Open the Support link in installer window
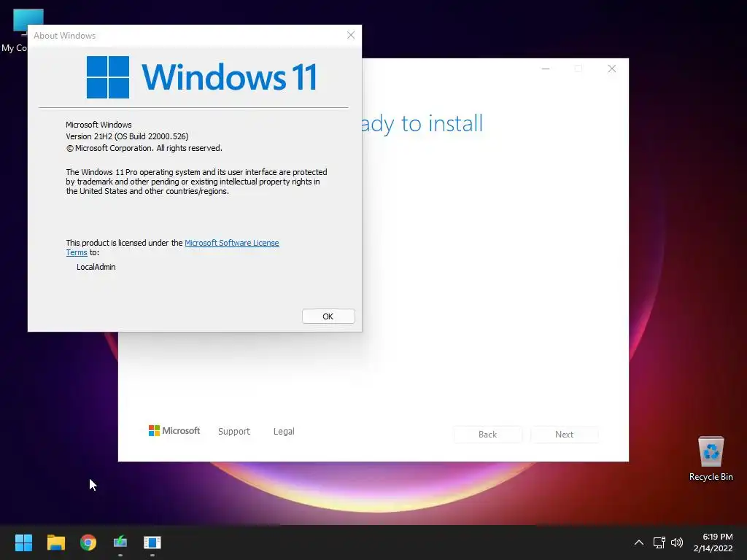747x560 pixels. point(234,432)
